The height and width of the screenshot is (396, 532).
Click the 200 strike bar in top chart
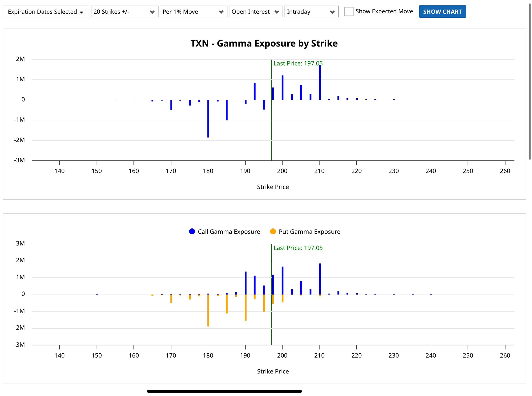click(x=283, y=87)
